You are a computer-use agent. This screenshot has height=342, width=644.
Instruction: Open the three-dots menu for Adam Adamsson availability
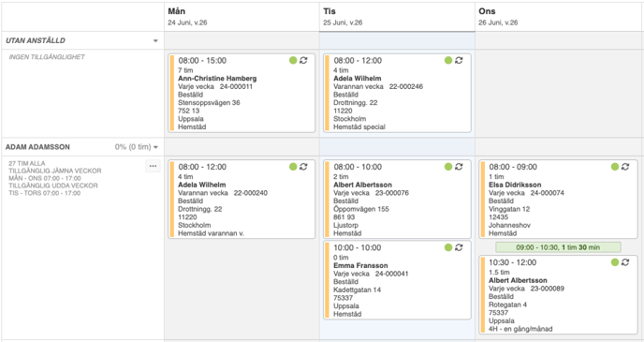point(153,166)
